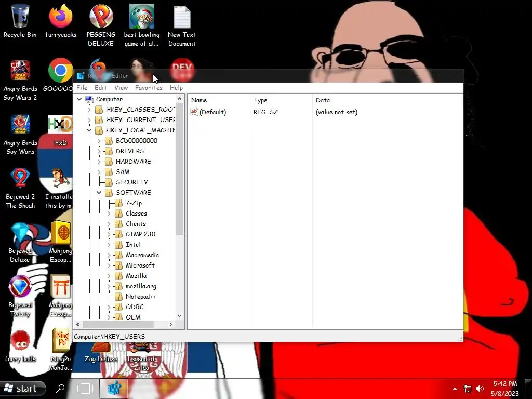The image size is (532, 399).
Task: Click tree horizontal scrollbar right arrow
Action: click(170, 324)
